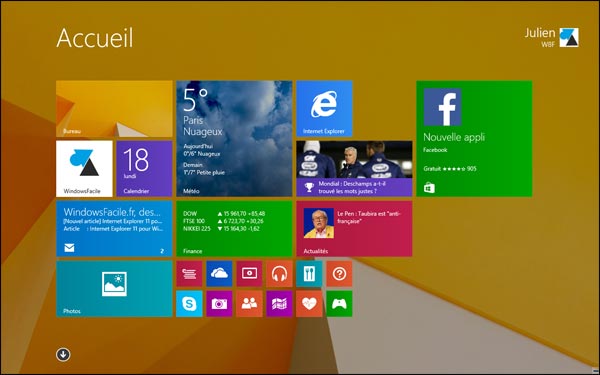Launch the WindowsFacile tile

tap(84, 169)
